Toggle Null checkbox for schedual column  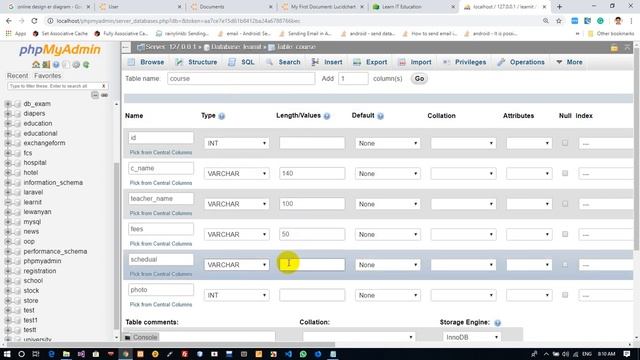[565, 264]
